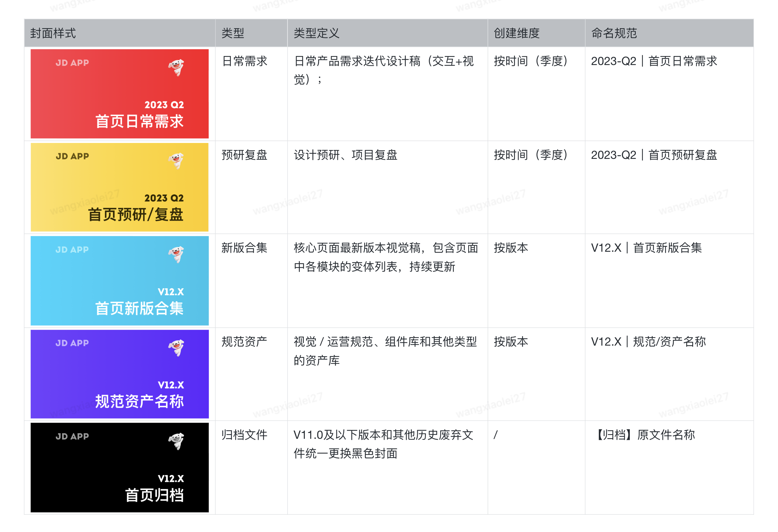Click the 类型定义 column header
The width and height of the screenshot is (778, 532).
click(316, 33)
